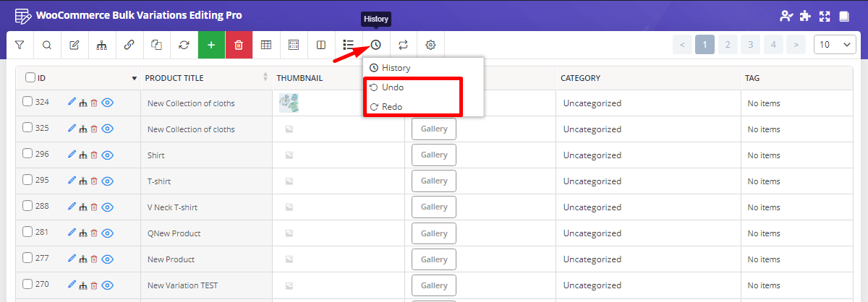
Task: Click the fullscreen expand icon in header
Action: click(825, 16)
